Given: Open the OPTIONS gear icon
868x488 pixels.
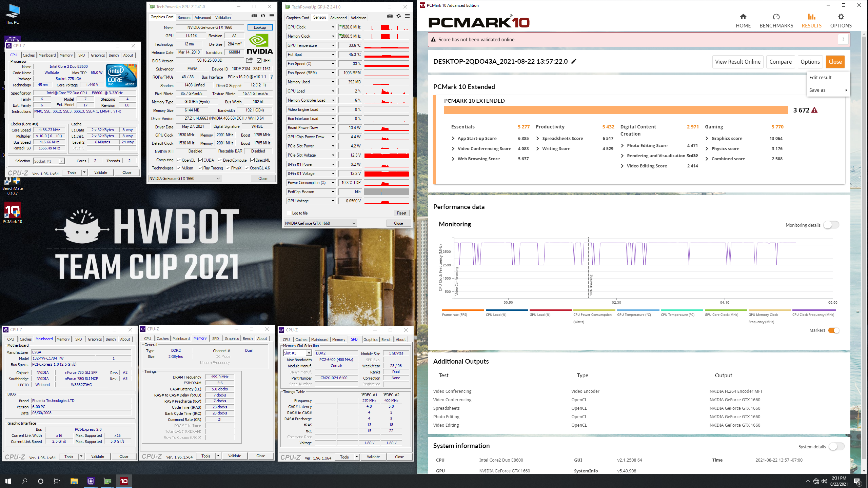Looking at the screenshot, I should [x=841, y=17].
